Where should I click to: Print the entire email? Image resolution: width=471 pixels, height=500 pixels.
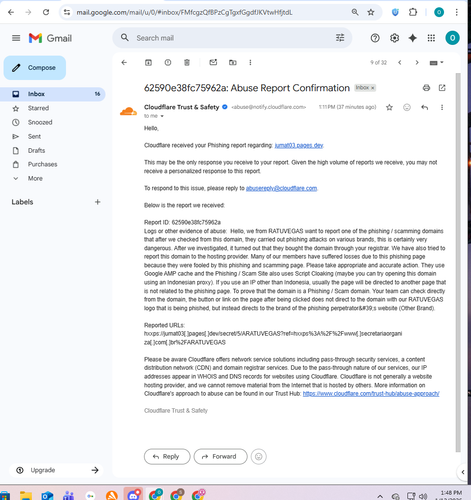(426, 88)
